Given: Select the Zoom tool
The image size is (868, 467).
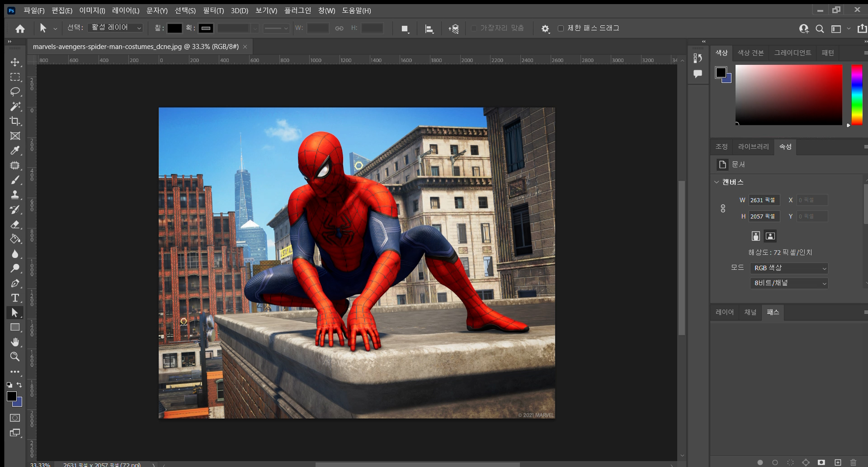Looking at the screenshot, I should point(15,357).
